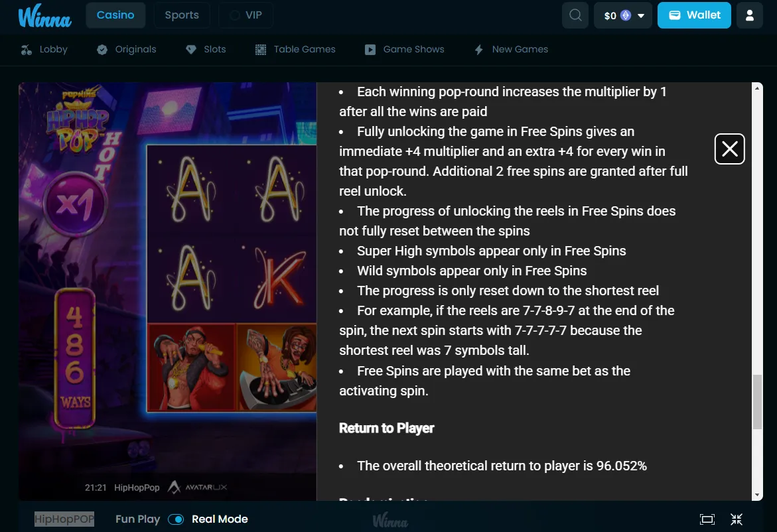Open the Originals menu item
Screen dimensions: 777x532
point(126,50)
